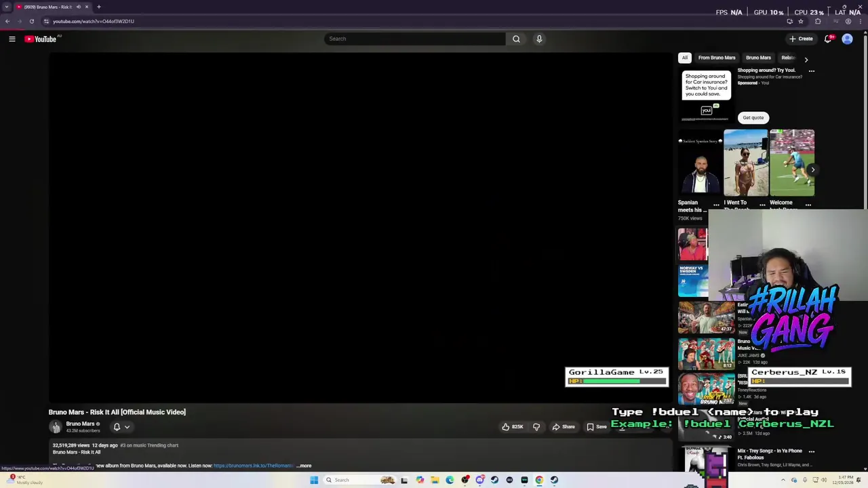Screen dimensions: 868x488
Task: Open options for I Went To short
Action: pyautogui.click(x=762, y=205)
